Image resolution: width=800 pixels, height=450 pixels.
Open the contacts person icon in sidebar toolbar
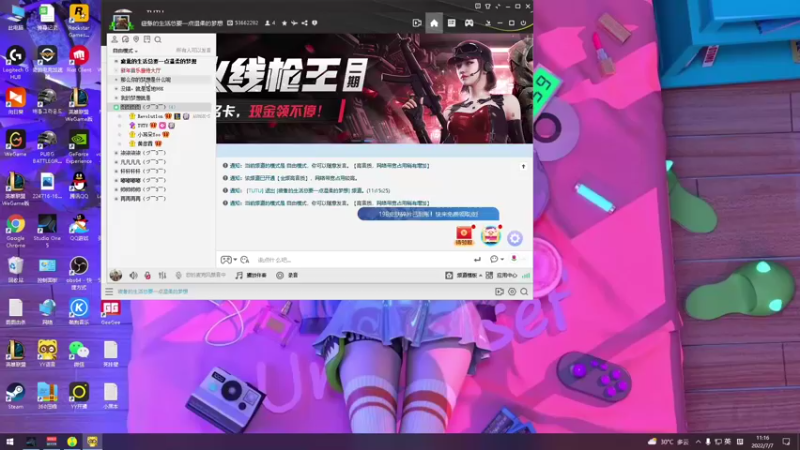click(114, 39)
